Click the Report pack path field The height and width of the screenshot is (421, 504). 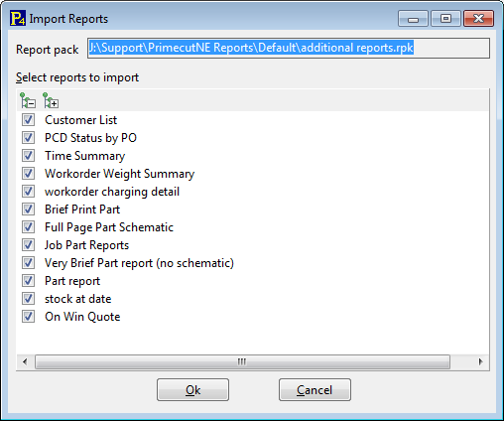289,49
